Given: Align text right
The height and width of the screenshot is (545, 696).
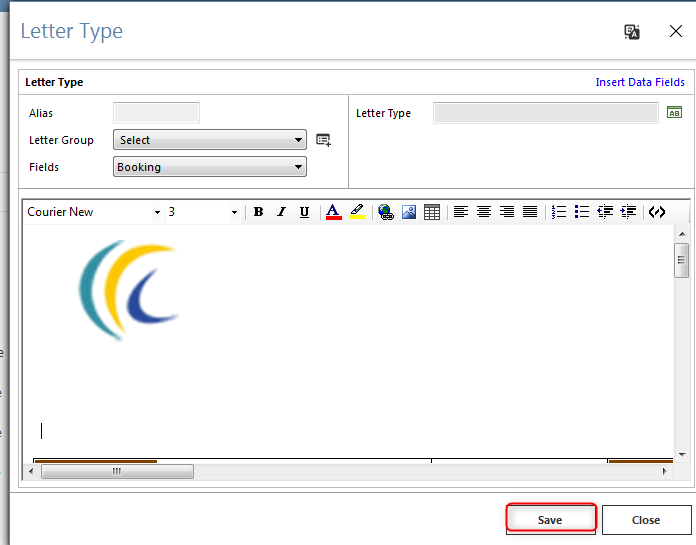Looking at the screenshot, I should [507, 212].
